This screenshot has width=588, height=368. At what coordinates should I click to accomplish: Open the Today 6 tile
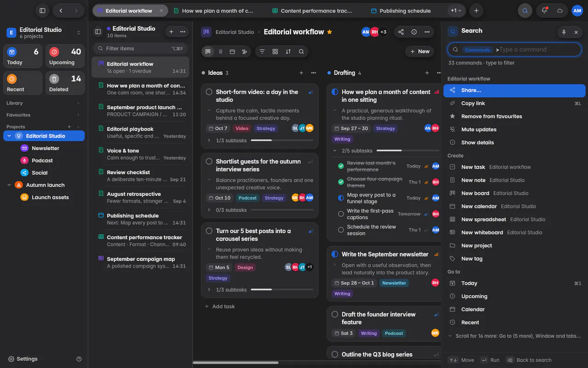point(23,56)
